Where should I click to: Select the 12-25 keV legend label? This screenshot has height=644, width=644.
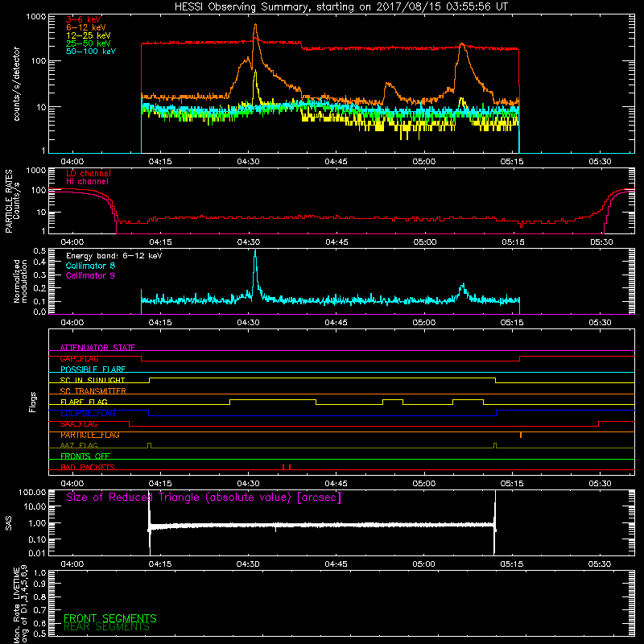[x=89, y=35]
